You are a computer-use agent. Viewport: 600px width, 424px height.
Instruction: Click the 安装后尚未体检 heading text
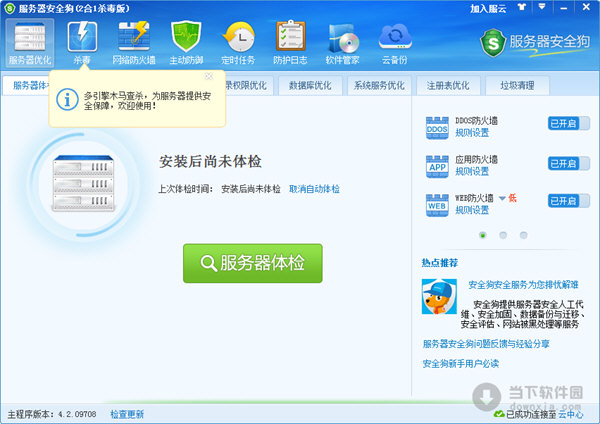pyautogui.click(x=210, y=162)
